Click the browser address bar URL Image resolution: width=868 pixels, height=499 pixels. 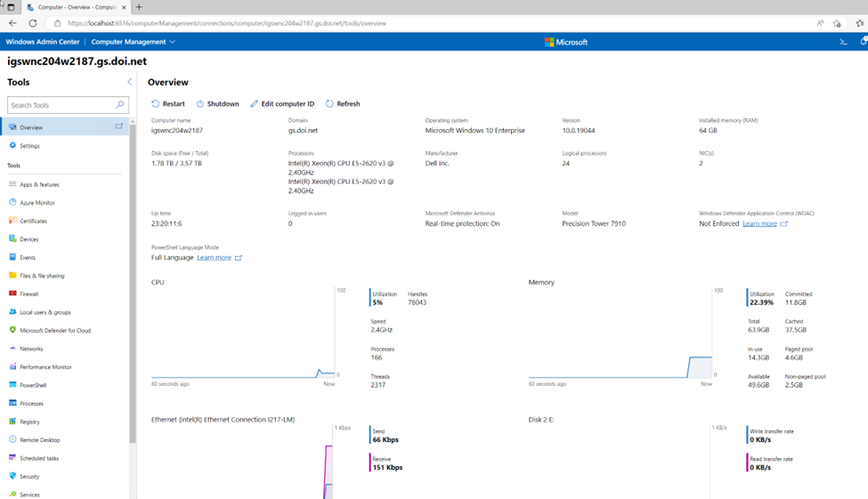pos(227,23)
